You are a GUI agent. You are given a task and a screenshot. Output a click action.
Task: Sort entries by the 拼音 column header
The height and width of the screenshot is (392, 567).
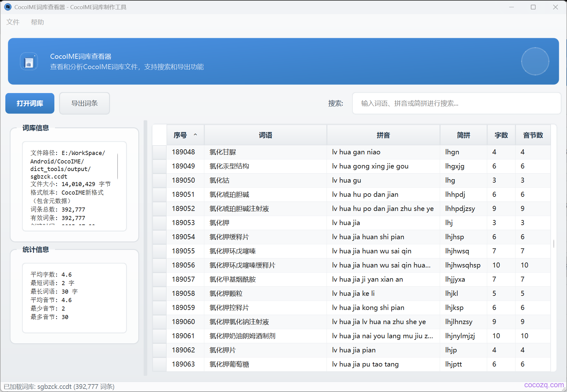point(383,135)
